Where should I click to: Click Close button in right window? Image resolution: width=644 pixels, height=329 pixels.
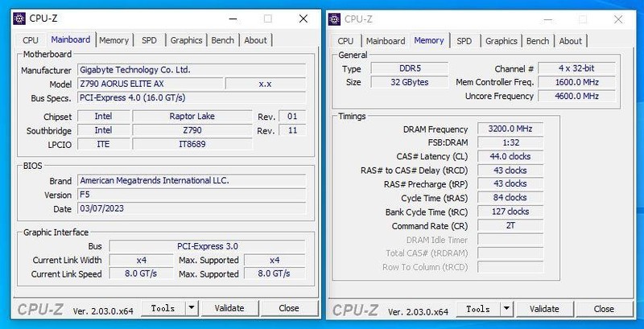[604, 309]
